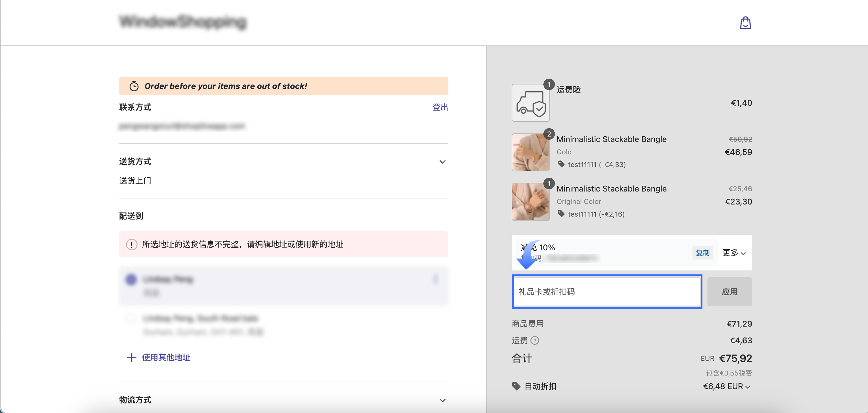Open the Gold bangle product thumbnail
The height and width of the screenshot is (413, 868).
pyautogui.click(x=530, y=152)
